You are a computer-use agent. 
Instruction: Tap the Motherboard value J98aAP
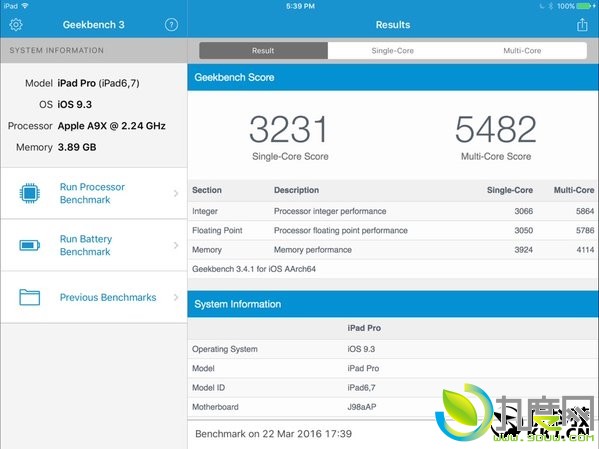point(361,407)
